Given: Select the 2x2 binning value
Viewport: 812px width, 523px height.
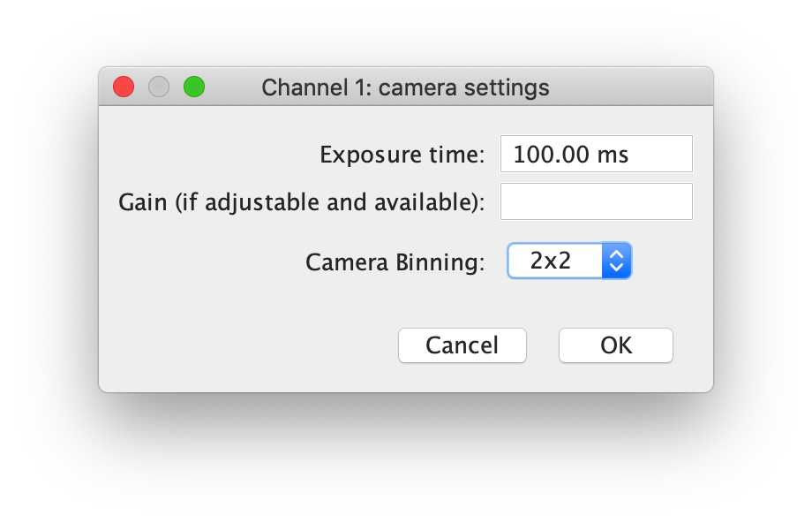Looking at the screenshot, I should (551, 261).
